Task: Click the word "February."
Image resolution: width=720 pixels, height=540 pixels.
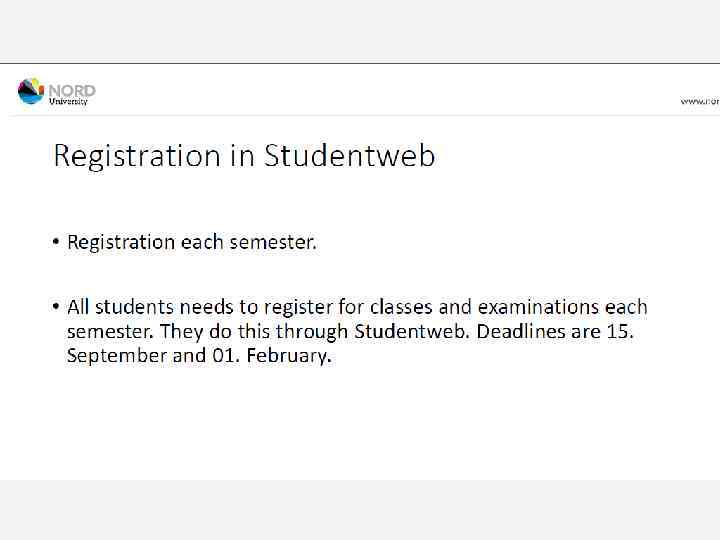Action: [x=289, y=356]
